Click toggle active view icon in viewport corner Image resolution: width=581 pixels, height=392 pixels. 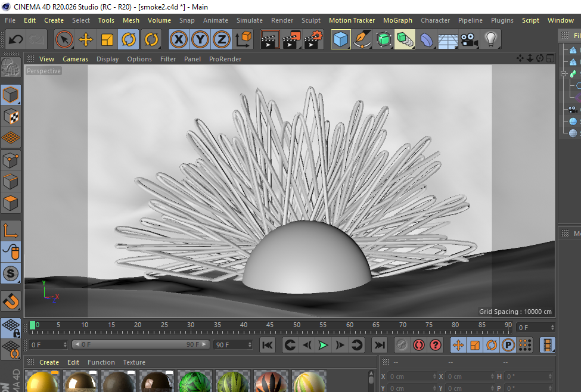pyautogui.click(x=550, y=58)
